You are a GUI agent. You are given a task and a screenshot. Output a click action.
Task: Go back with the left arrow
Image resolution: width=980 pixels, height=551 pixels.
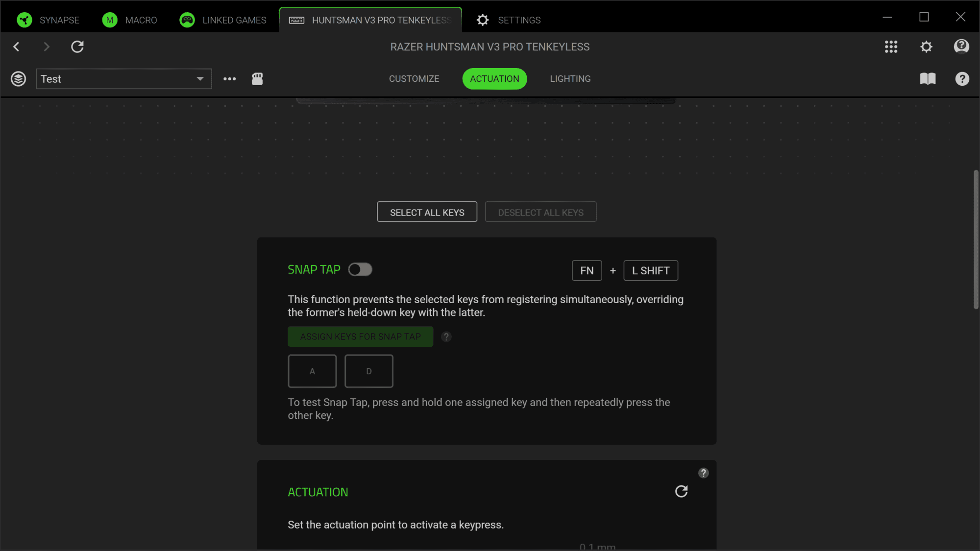click(16, 47)
